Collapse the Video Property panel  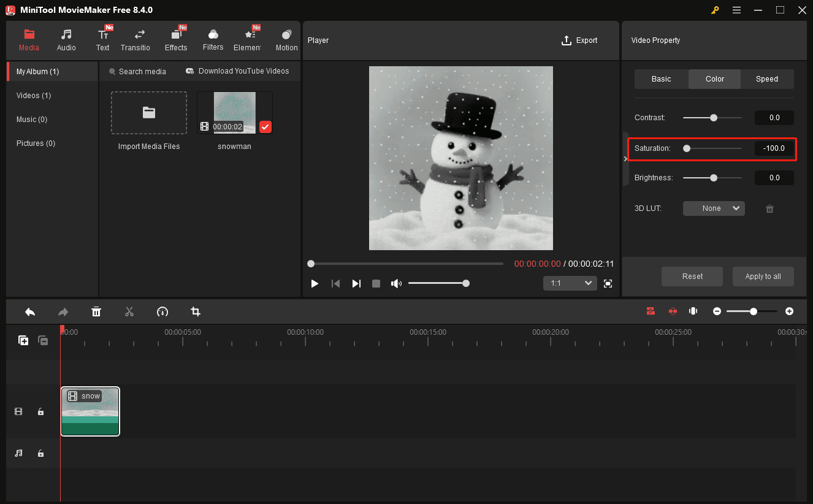[x=625, y=158]
